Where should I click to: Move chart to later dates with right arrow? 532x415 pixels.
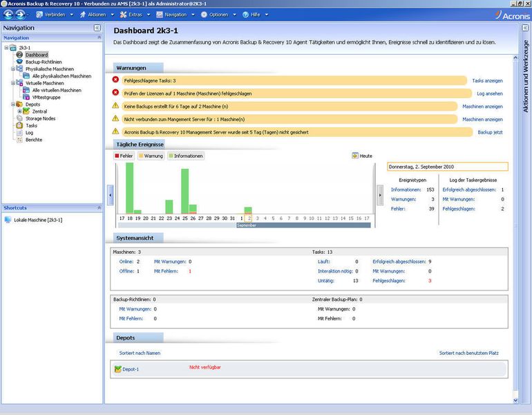(380, 195)
